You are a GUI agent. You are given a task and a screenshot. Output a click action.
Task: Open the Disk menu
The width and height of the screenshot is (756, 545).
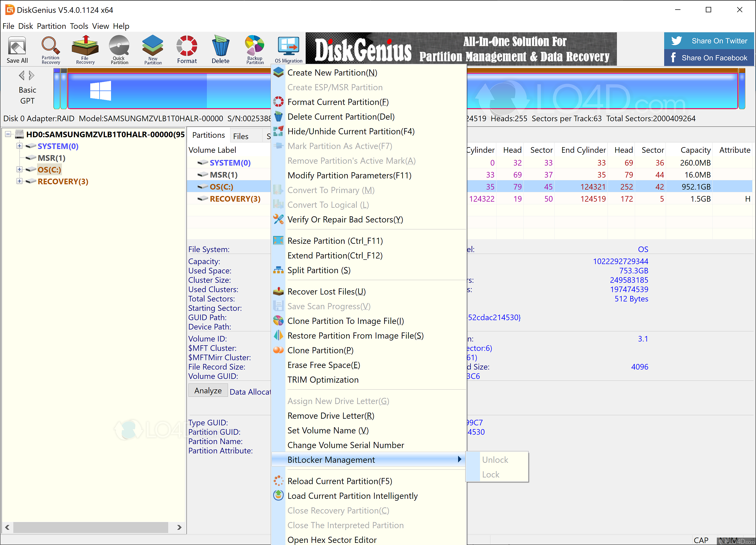click(x=26, y=26)
